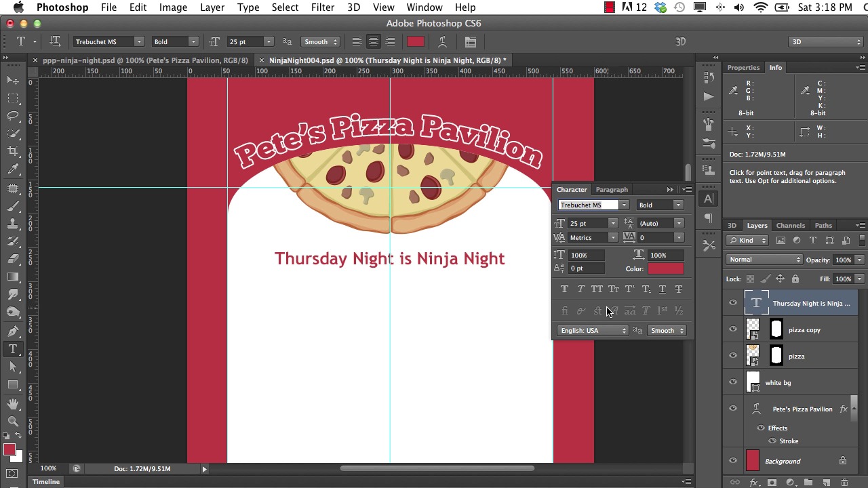This screenshot has height=488, width=868.
Task: Select the Lasso tool
Action: point(13,116)
